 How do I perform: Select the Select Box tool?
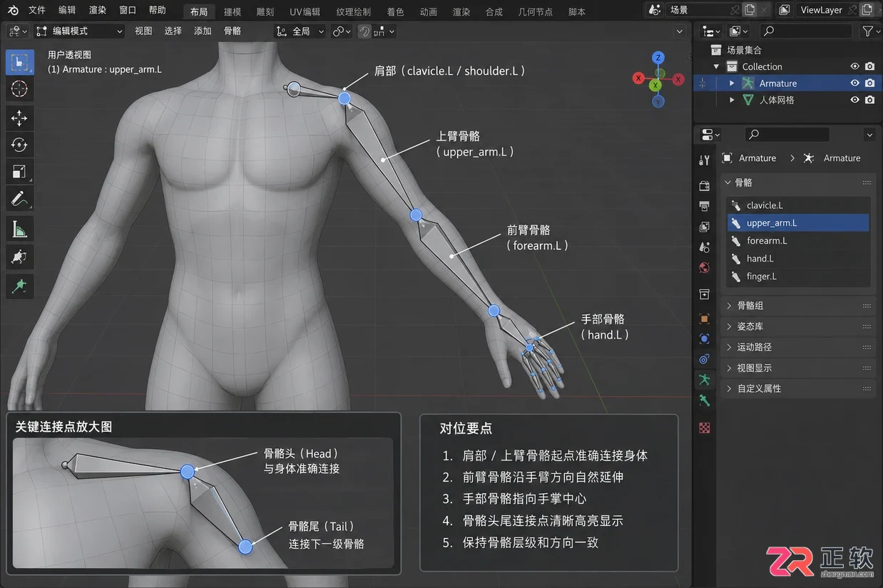[19, 62]
